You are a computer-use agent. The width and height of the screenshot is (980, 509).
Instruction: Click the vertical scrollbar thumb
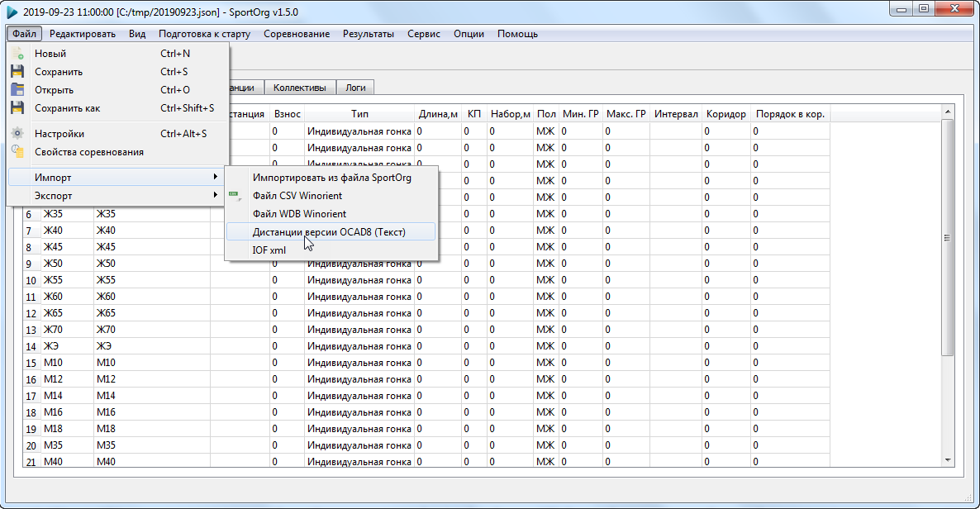click(x=948, y=238)
